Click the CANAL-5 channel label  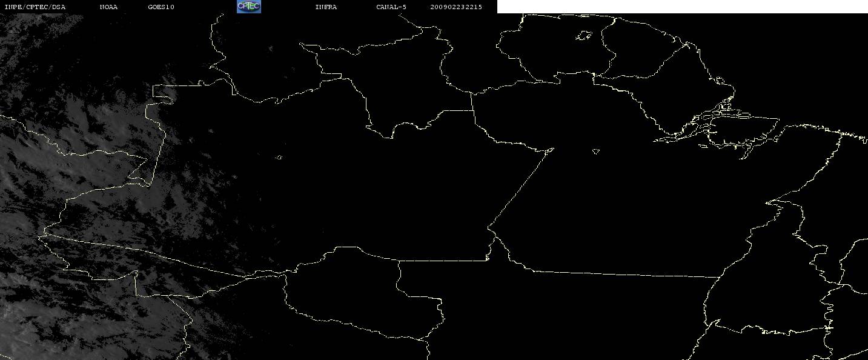click(391, 7)
